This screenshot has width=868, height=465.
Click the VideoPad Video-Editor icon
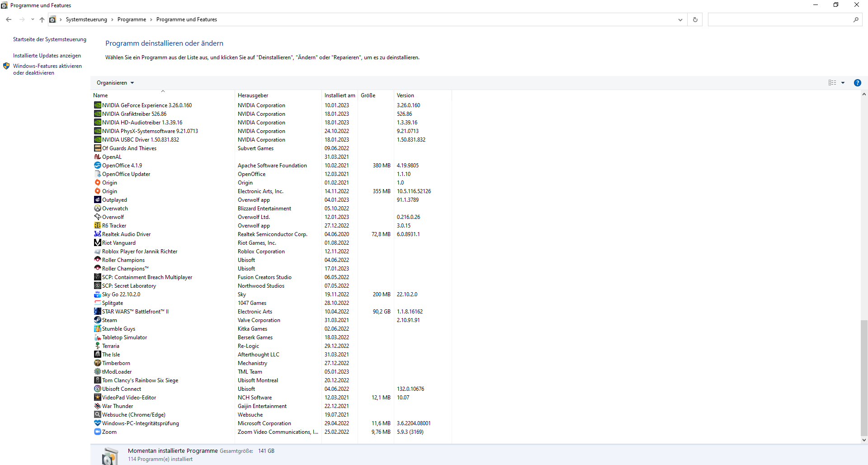[x=97, y=397]
